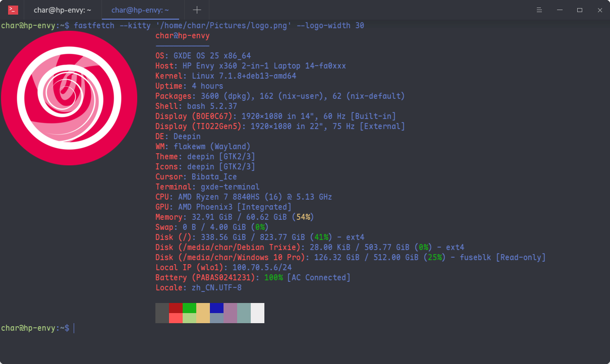This screenshot has width=610, height=364.
Task: Click the mauve purple color block
Action: (x=230, y=313)
